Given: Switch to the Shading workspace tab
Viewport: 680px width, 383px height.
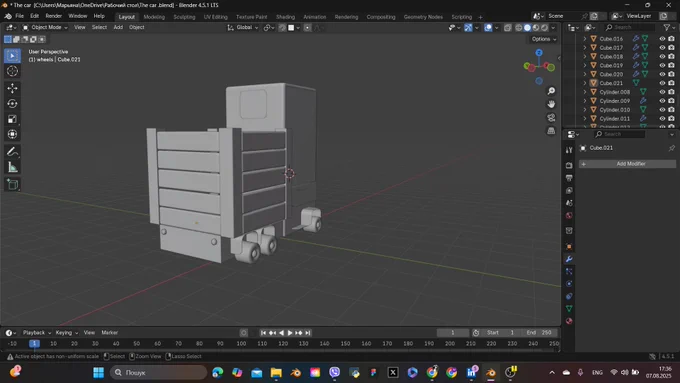Looking at the screenshot, I should click(285, 17).
